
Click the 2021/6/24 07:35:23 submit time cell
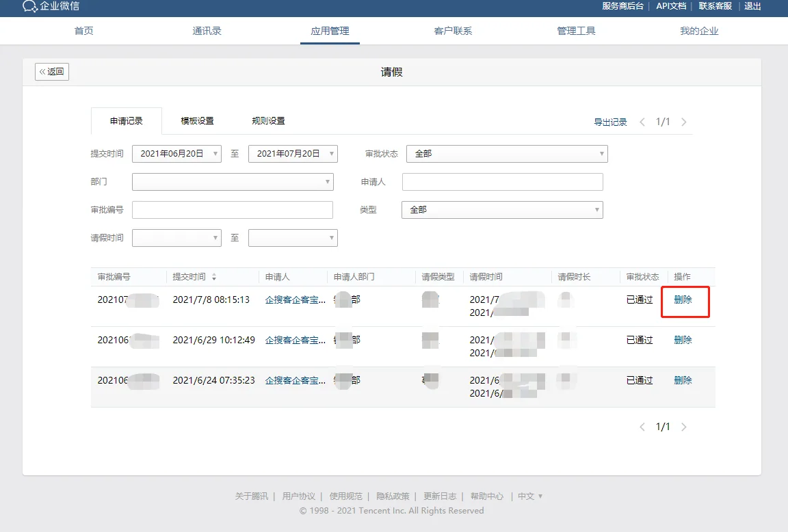(x=213, y=380)
